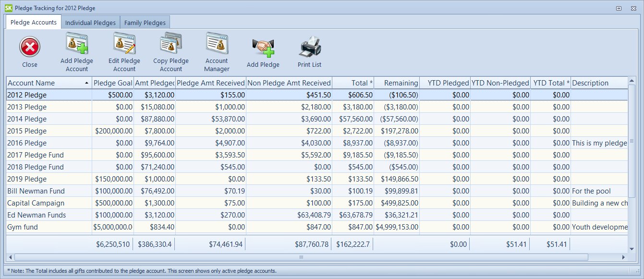Sort by Non Pledge Amt Received column
Screen dimensions: 644x279
(289, 83)
